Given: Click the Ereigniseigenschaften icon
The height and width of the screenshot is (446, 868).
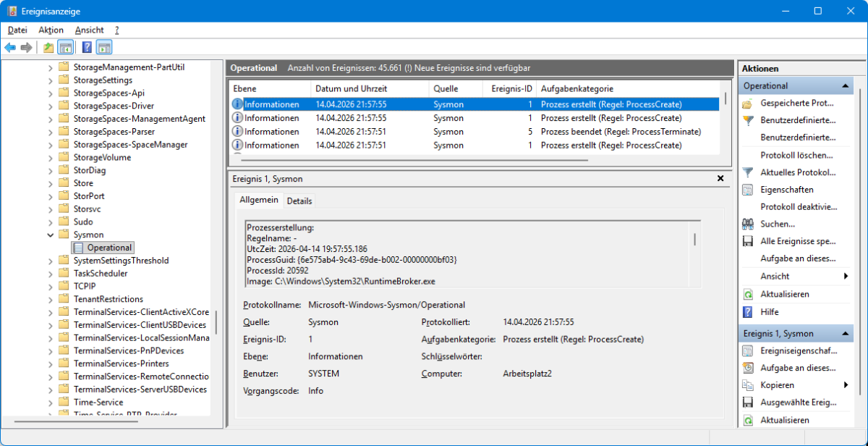Looking at the screenshot, I should [x=748, y=350].
